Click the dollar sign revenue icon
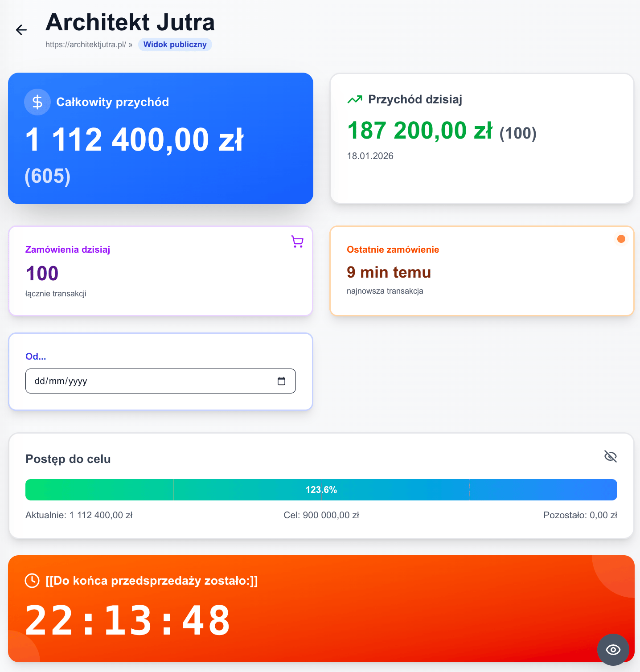This screenshot has height=672, width=640. pos(37,102)
